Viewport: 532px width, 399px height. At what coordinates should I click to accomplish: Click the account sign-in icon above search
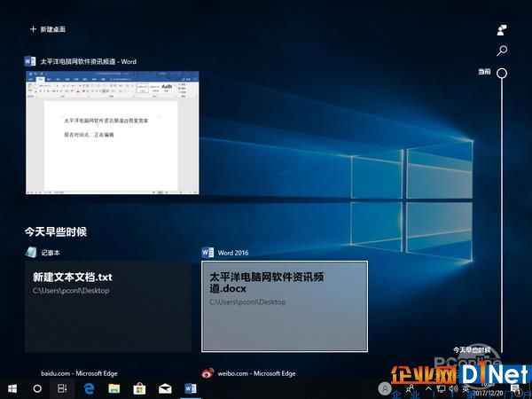[502, 30]
